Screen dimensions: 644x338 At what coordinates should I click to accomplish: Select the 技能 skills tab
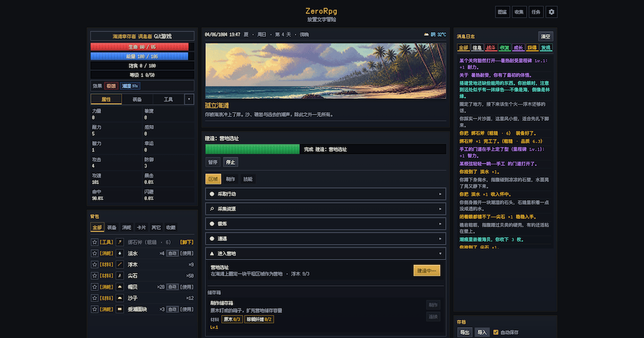point(248,179)
